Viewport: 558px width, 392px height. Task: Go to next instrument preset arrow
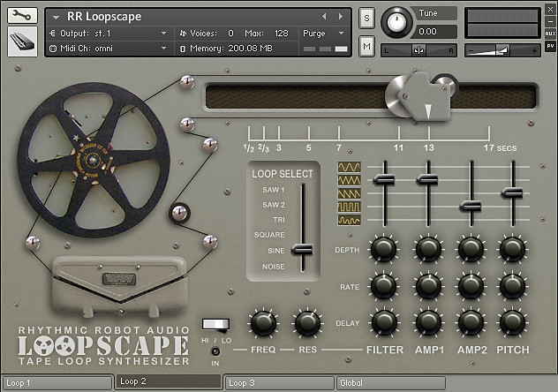click(x=341, y=17)
